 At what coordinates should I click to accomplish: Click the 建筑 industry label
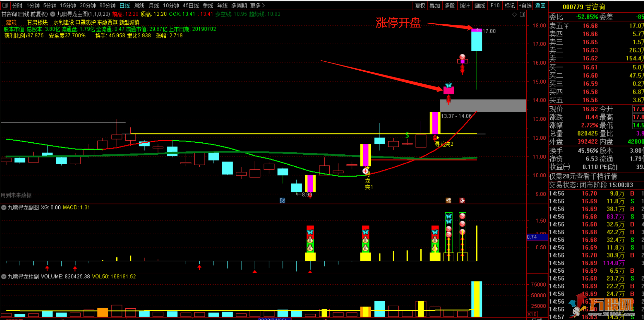click(x=11, y=22)
